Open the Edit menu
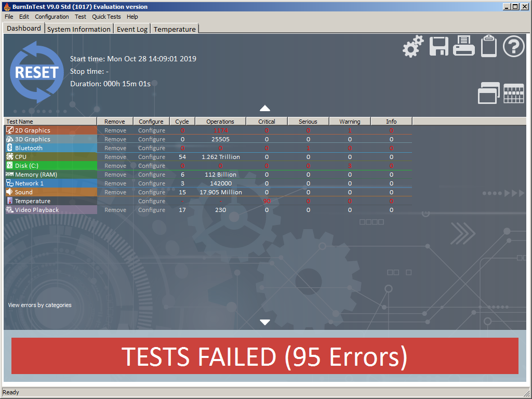Image resolution: width=532 pixels, height=399 pixels. [x=24, y=17]
